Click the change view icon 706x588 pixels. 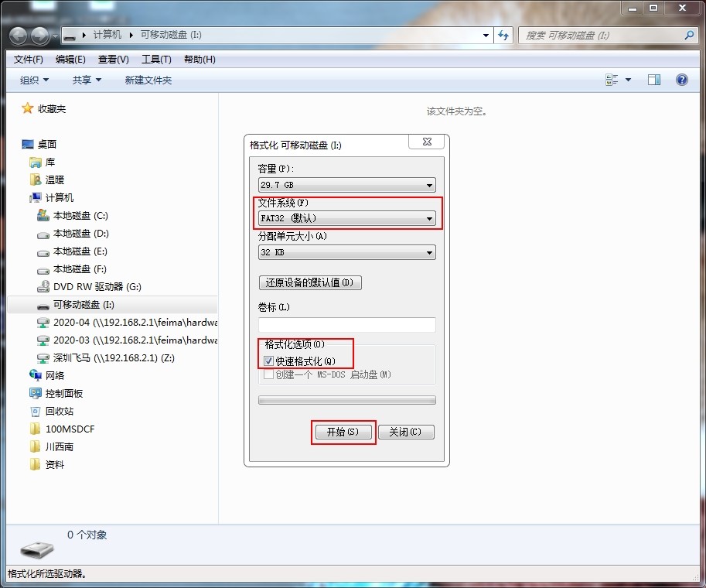click(612, 80)
